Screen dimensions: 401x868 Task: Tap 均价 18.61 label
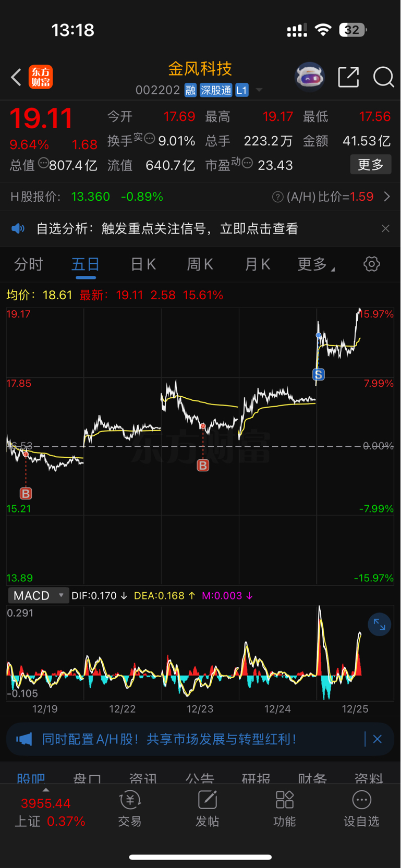tap(39, 295)
